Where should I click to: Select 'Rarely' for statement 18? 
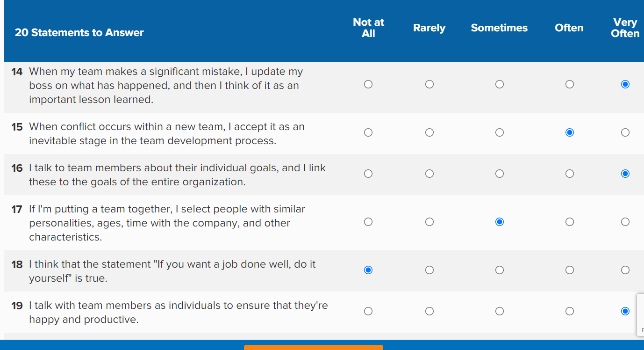[x=429, y=270]
